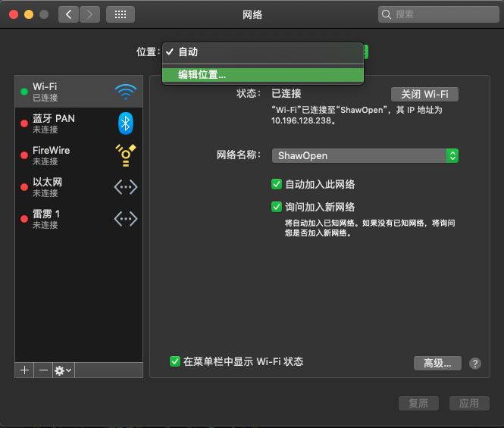Show all preferences with the grid button
The image size is (504, 428).
pos(121,14)
